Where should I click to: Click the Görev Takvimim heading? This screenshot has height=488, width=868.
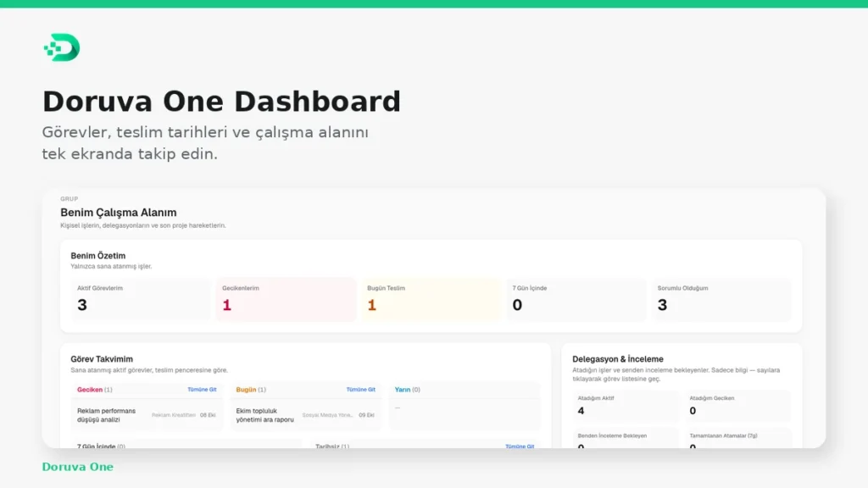click(x=102, y=359)
